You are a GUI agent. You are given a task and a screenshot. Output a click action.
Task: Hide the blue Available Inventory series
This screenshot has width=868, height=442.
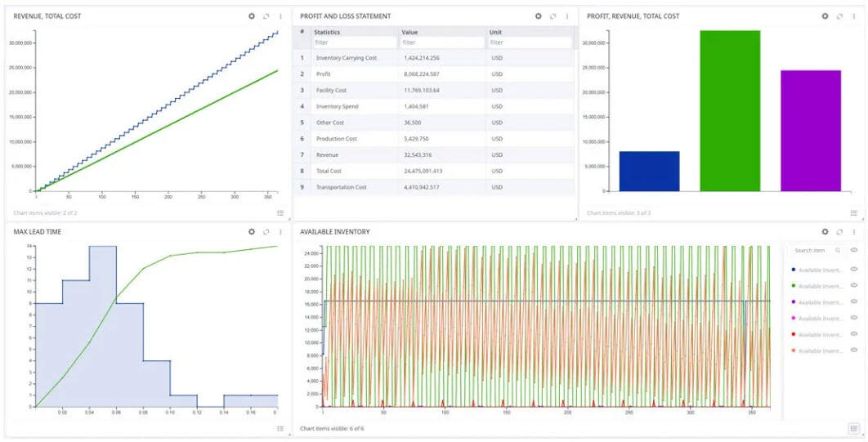click(x=853, y=270)
